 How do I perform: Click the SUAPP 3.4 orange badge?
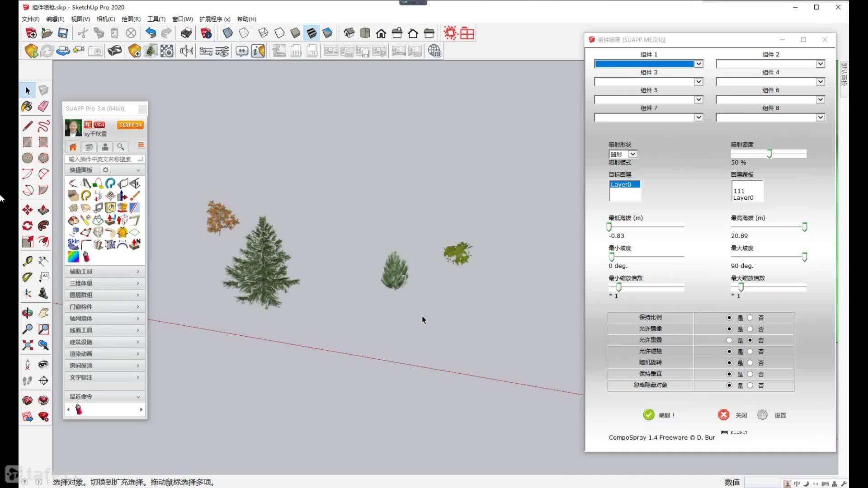[131, 125]
